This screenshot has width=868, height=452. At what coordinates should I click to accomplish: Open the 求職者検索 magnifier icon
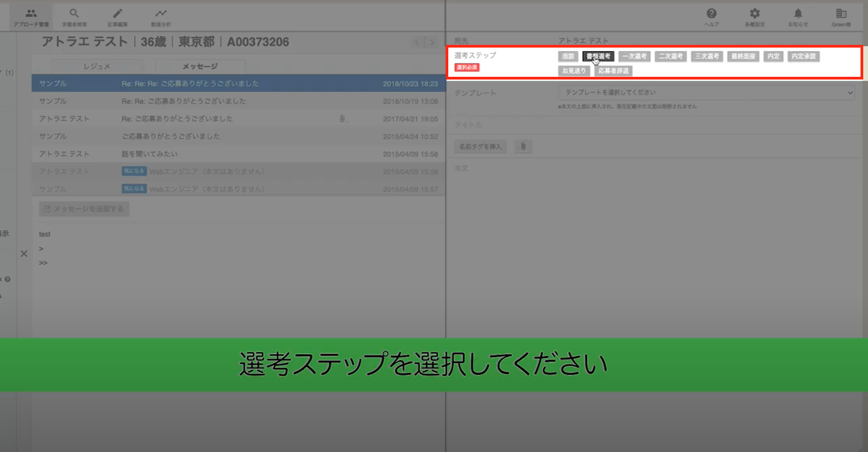74,13
